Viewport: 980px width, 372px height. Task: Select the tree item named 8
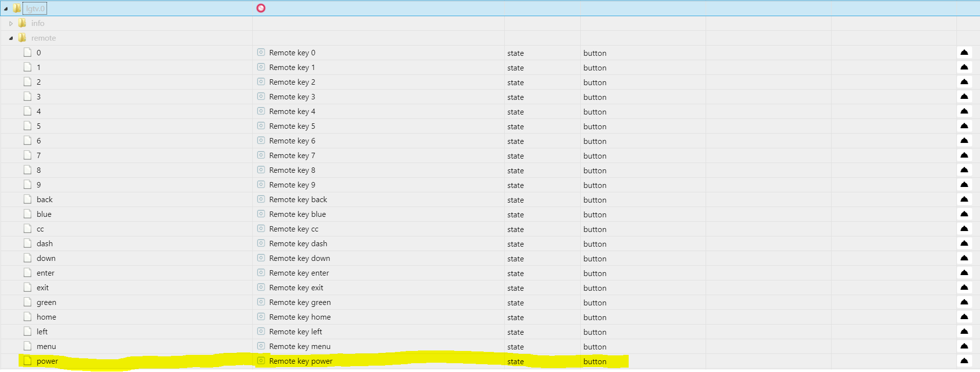(39, 170)
